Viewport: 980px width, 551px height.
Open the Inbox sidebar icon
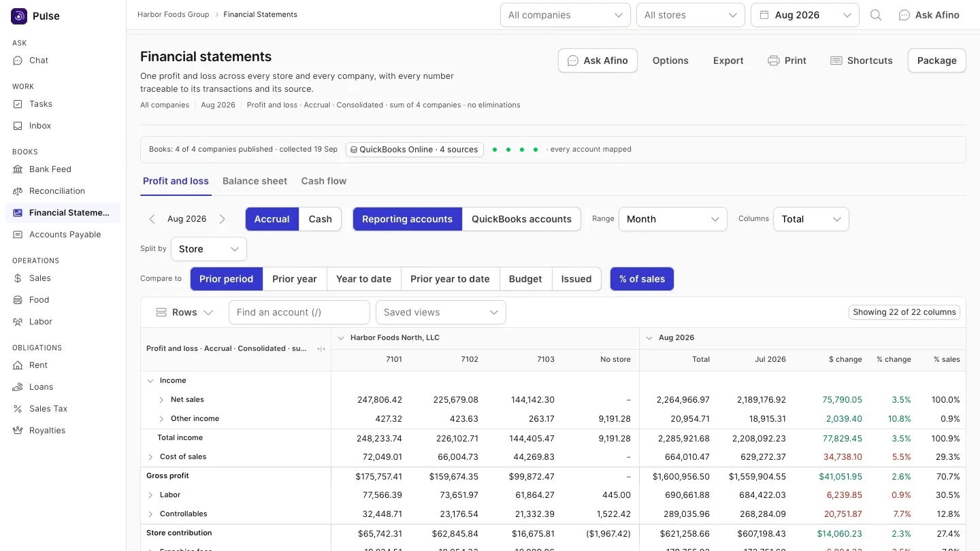click(18, 126)
